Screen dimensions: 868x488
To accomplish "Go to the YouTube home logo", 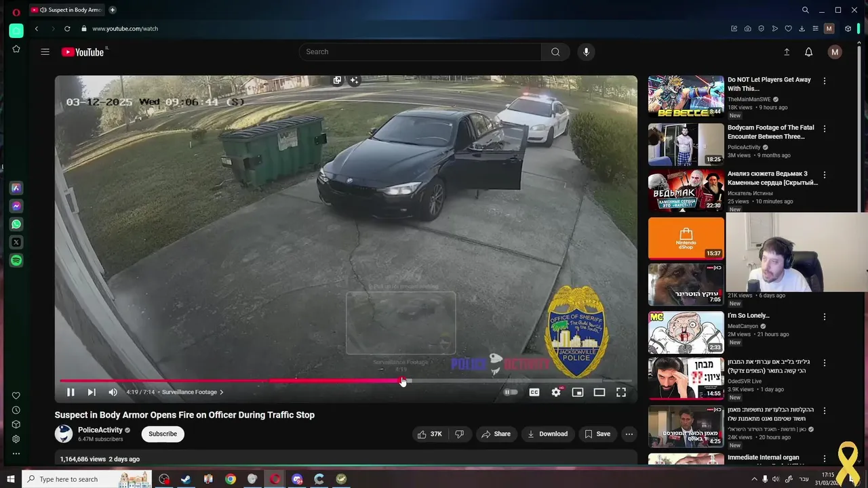I will [84, 52].
